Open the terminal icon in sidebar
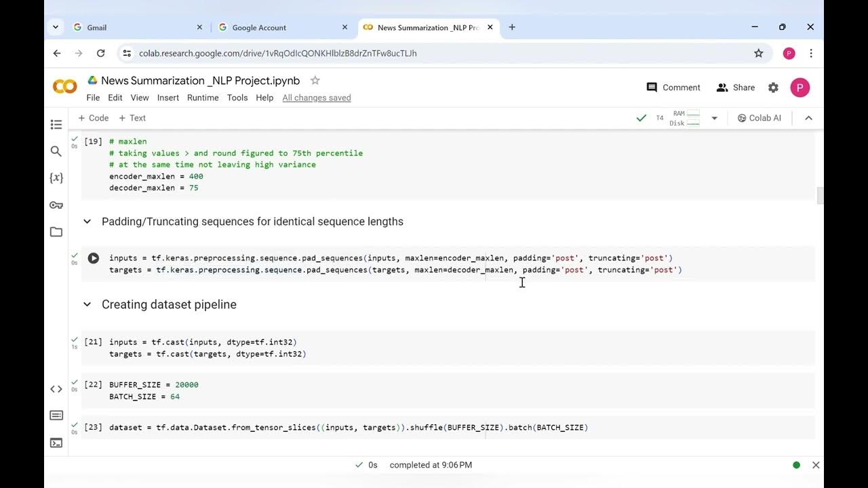Screen dimensions: 868x488 (56, 443)
